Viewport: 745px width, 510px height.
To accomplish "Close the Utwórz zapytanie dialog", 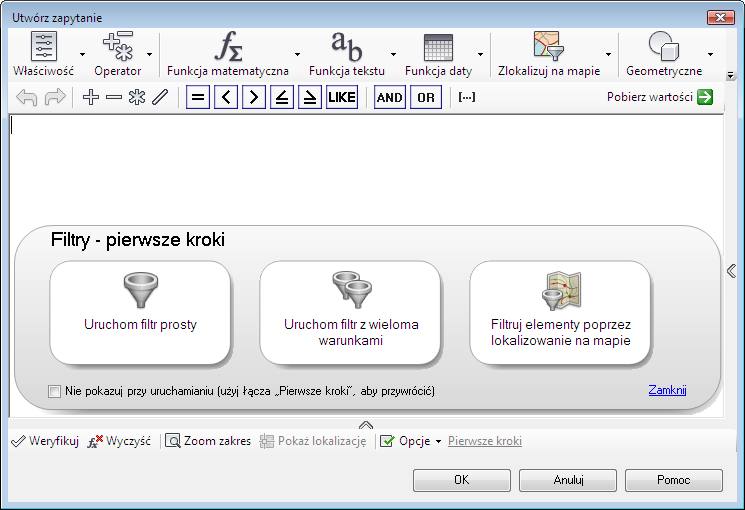I will pos(720,18).
